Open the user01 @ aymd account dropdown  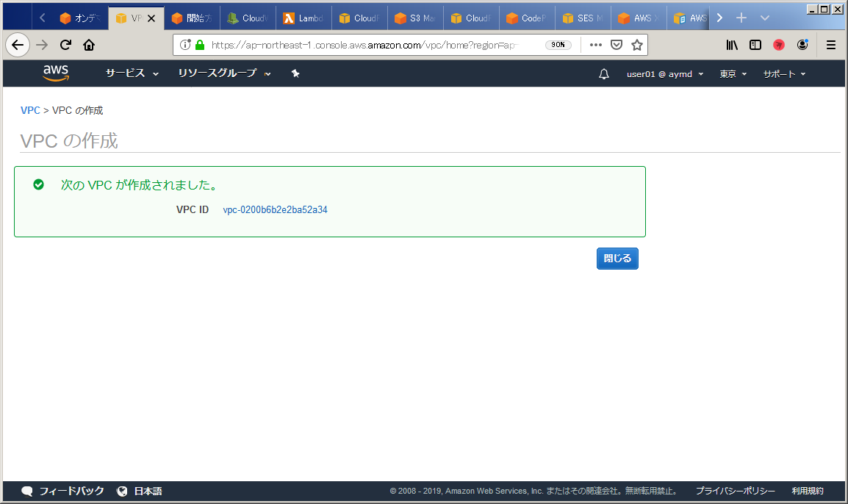pyautogui.click(x=665, y=74)
